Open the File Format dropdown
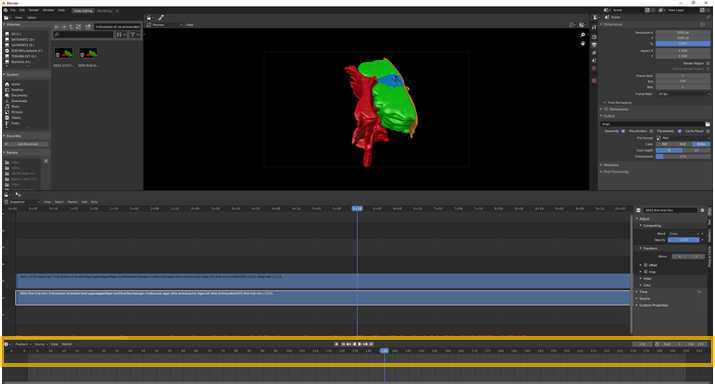This screenshot has width=715, height=384. 683,138
